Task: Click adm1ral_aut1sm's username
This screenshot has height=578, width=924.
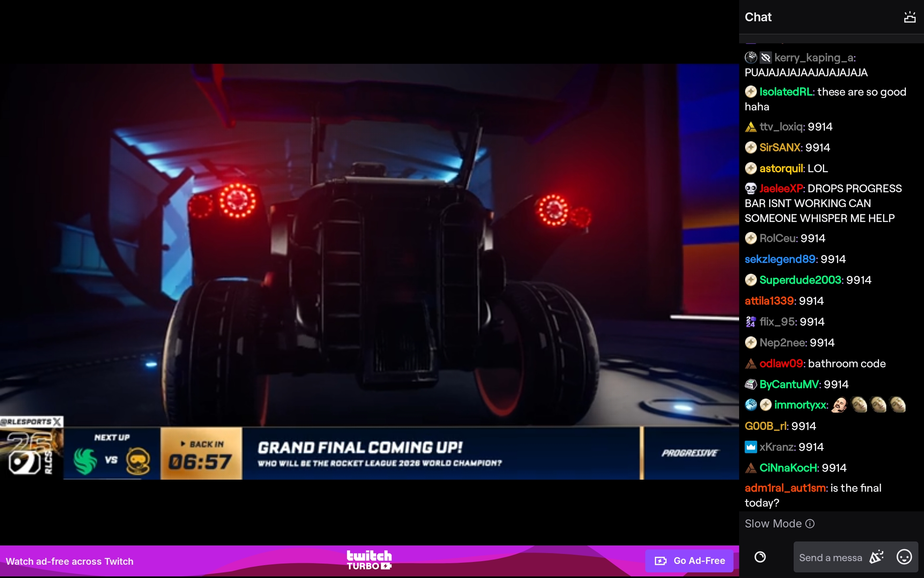Action: tap(786, 488)
